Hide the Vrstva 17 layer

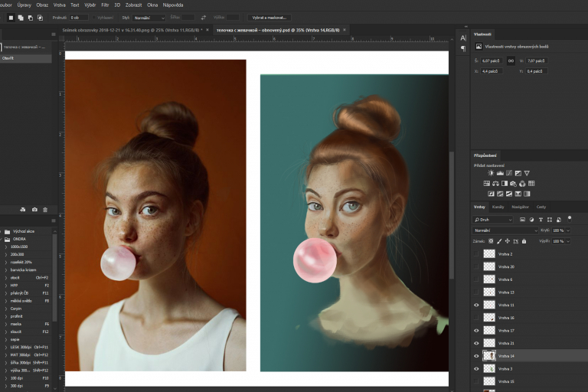tap(476, 331)
